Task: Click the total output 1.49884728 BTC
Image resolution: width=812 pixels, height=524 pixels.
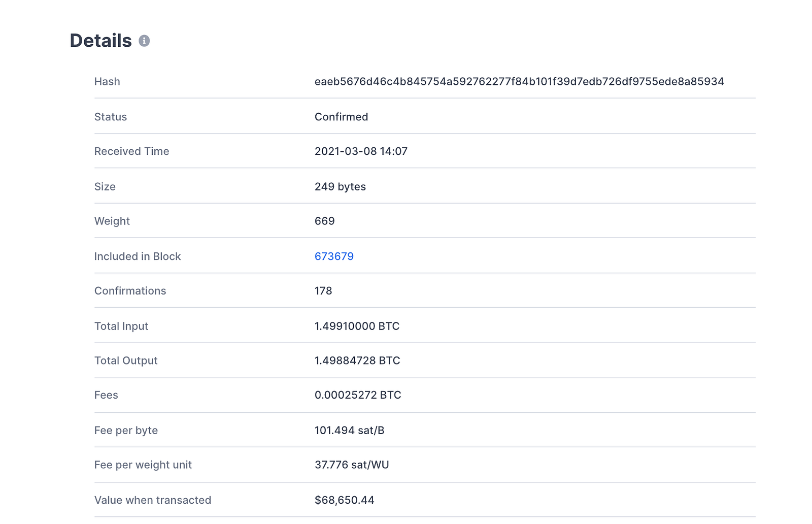Action: pos(357,361)
